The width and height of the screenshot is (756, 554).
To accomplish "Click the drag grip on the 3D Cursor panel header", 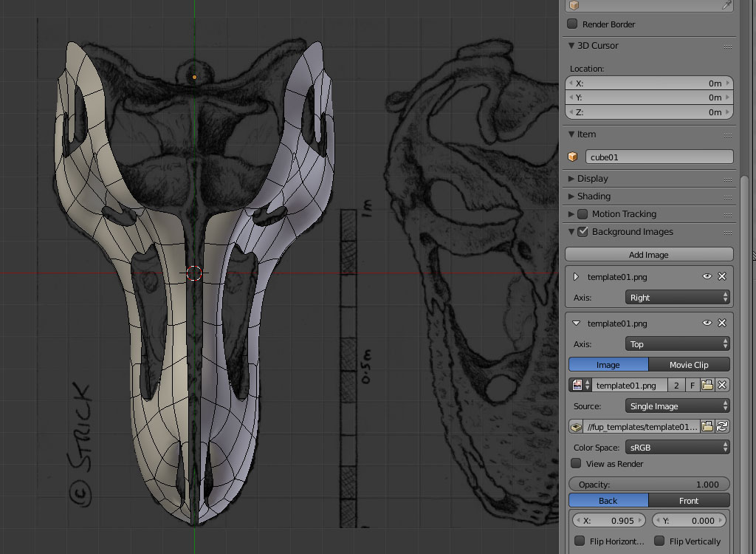I will (x=728, y=47).
